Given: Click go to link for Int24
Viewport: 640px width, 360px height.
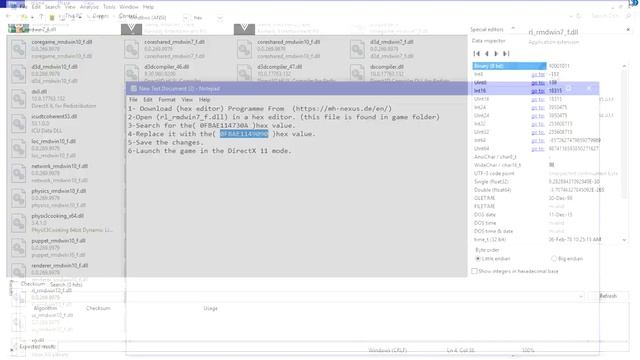Looking at the screenshot, I should click(538, 107).
